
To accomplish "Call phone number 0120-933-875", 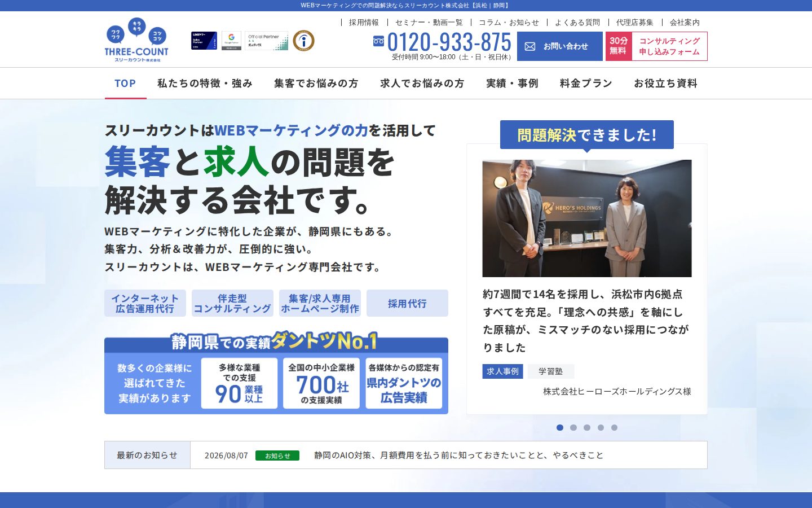I will 449,42.
